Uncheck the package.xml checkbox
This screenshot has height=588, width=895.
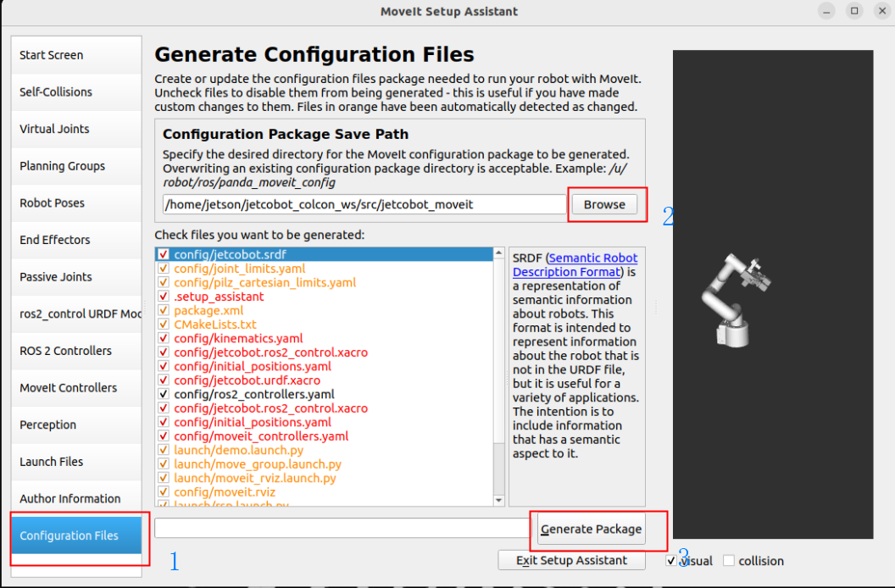(x=164, y=311)
